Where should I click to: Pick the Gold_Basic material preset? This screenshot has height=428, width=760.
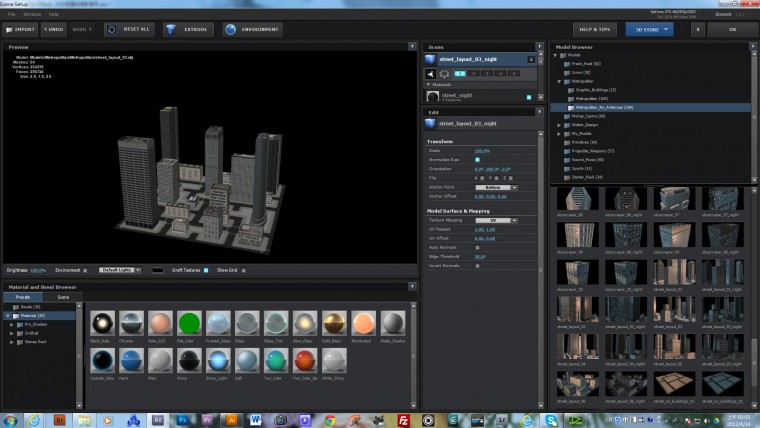[333, 323]
